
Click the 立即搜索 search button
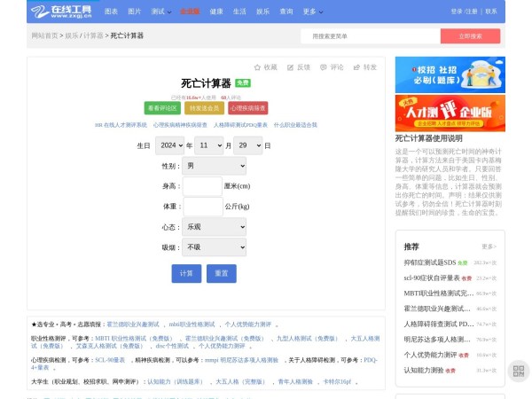pyautogui.click(x=470, y=36)
